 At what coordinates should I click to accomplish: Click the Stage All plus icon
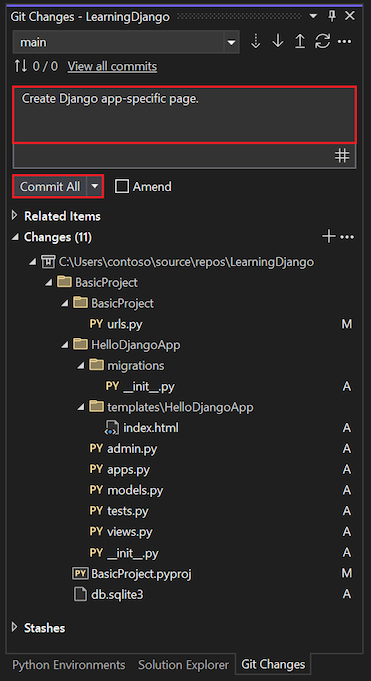pos(329,237)
